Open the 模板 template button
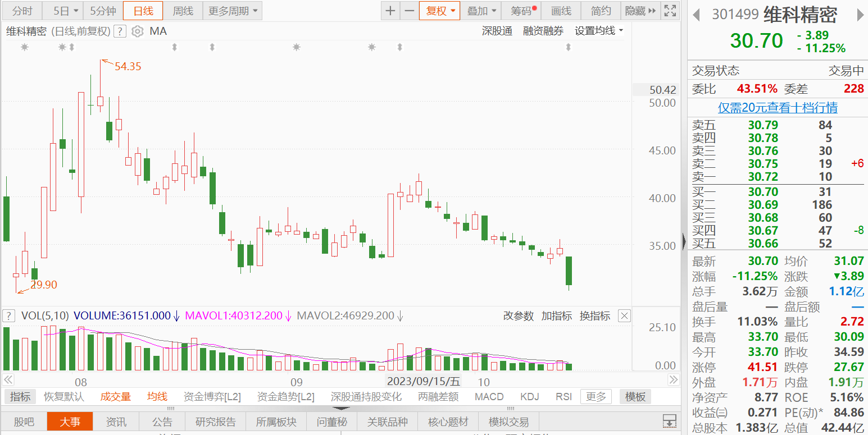The width and height of the screenshot is (868, 435). (x=635, y=397)
